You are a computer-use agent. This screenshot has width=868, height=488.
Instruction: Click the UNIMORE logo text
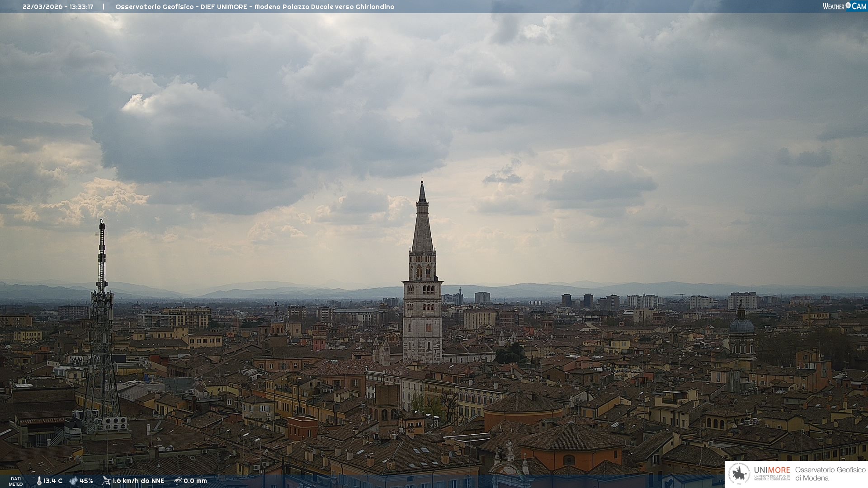tap(772, 470)
